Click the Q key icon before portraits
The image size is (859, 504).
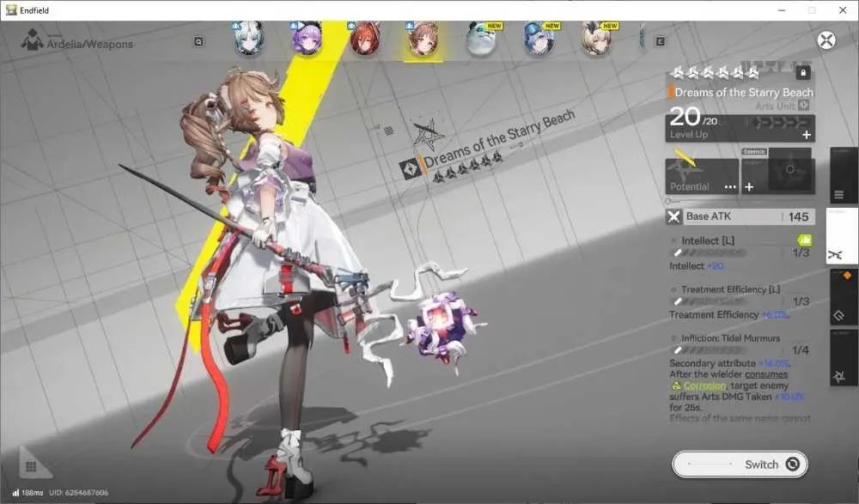click(x=198, y=41)
